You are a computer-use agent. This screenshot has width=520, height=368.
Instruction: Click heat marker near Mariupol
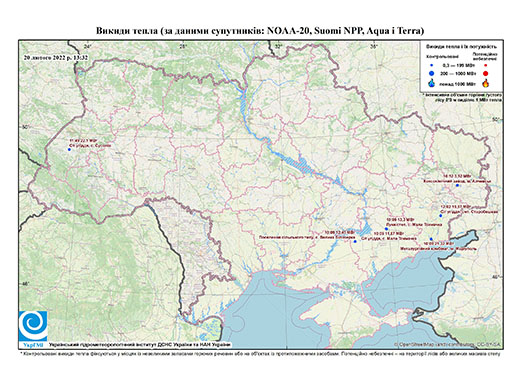(x=431, y=239)
